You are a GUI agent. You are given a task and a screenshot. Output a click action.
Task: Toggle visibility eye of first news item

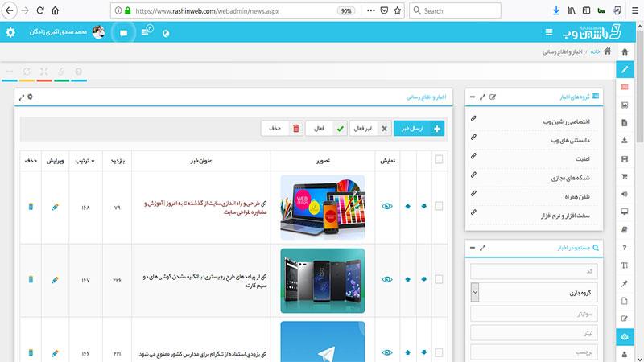(386, 207)
